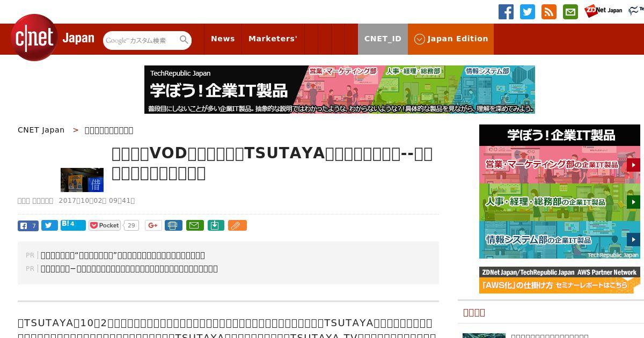This screenshot has height=338, width=644.
Task: Print the article via printer icon
Action: point(173,225)
